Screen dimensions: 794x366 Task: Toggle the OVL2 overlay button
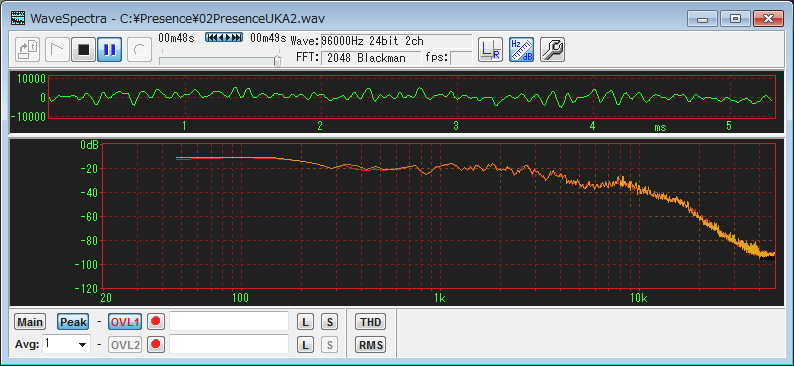(x=125, y=345)
